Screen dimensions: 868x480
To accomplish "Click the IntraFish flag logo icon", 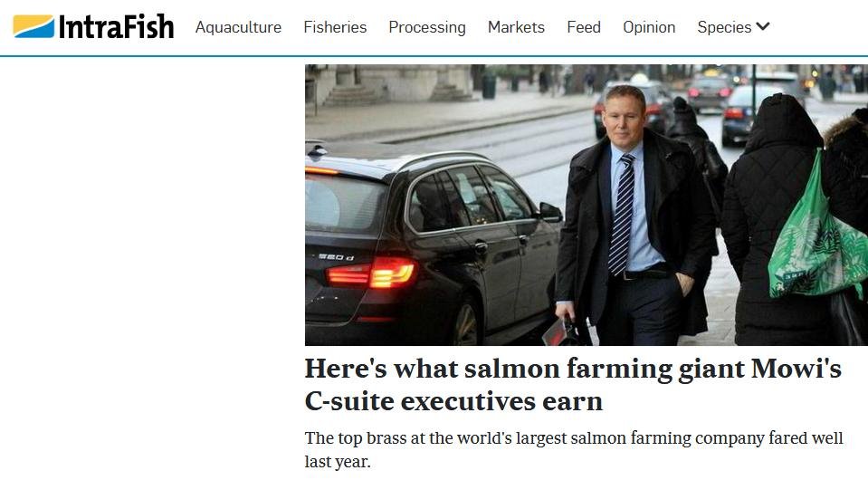I will coord(33,26).
